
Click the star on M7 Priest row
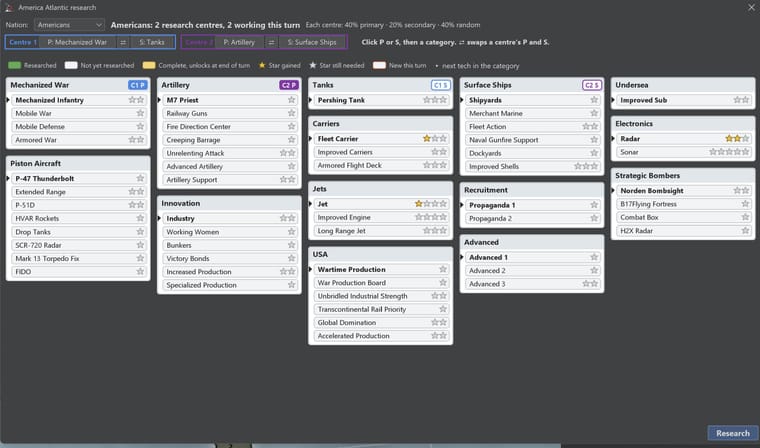tap(291, 100)
